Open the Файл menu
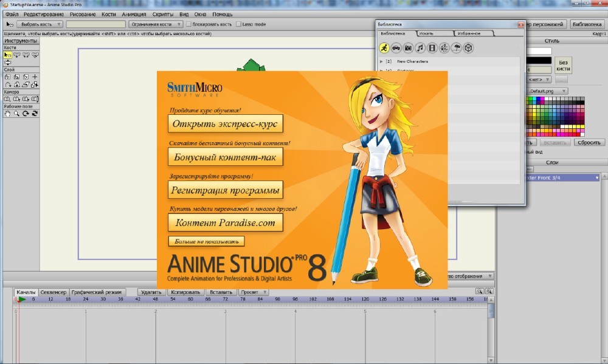The width and height of the screenshot is (608, 364). point(12,15)
